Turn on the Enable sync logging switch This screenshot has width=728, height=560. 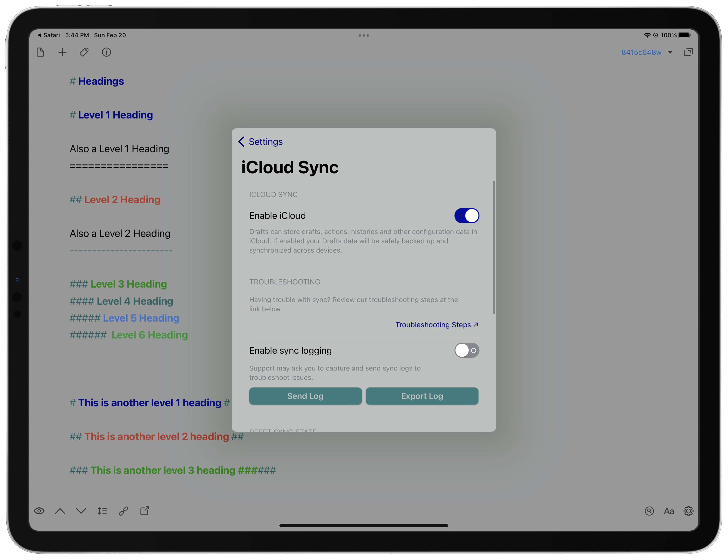coord(467,350)
